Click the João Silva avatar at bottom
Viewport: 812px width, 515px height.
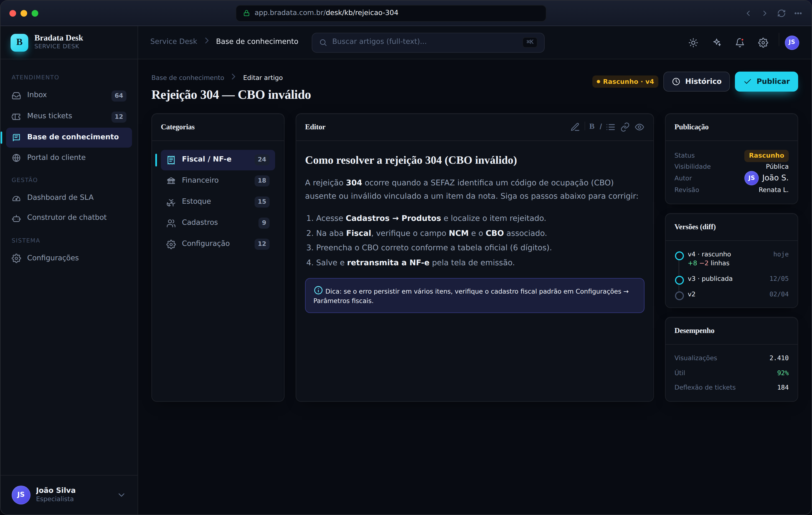pos(21,495)
